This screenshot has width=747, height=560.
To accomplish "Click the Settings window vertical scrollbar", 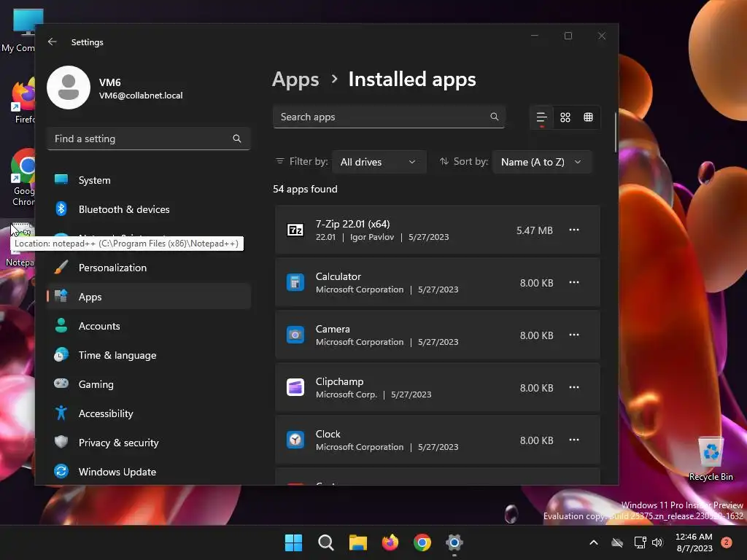I will point(616,133).
